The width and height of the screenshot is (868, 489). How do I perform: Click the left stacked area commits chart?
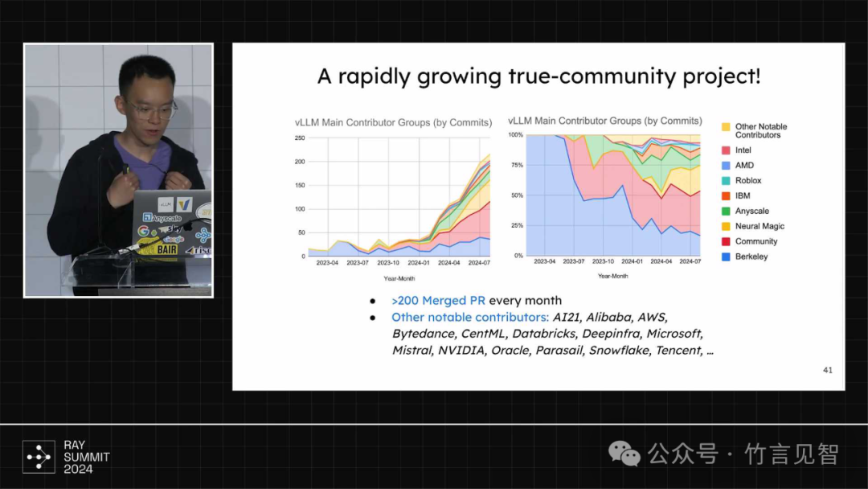click(399, 196)
